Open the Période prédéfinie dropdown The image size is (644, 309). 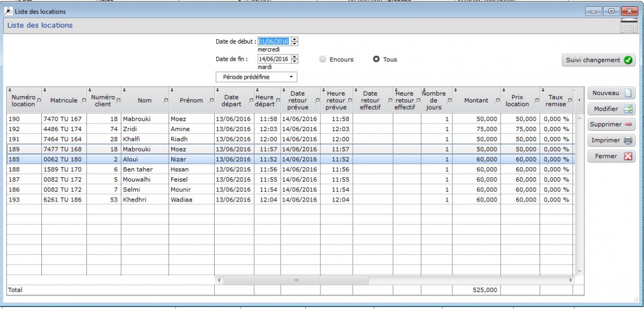click(x=257, y=77)
